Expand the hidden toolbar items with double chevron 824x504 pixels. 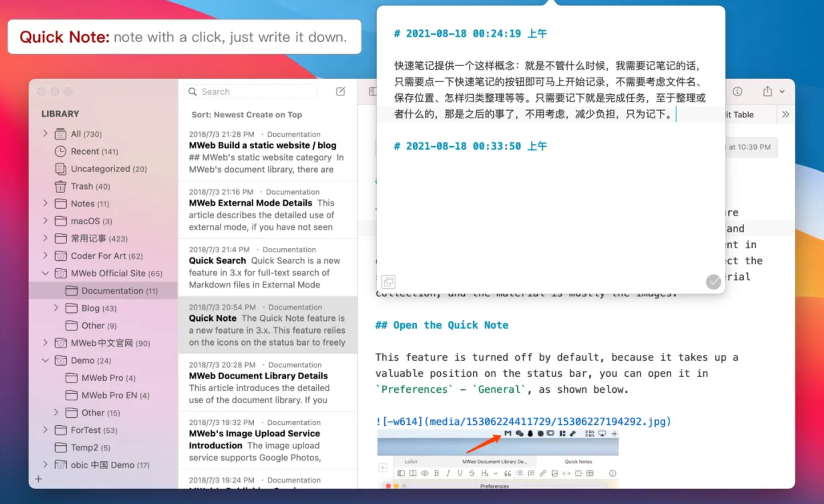tap(786, 114)
